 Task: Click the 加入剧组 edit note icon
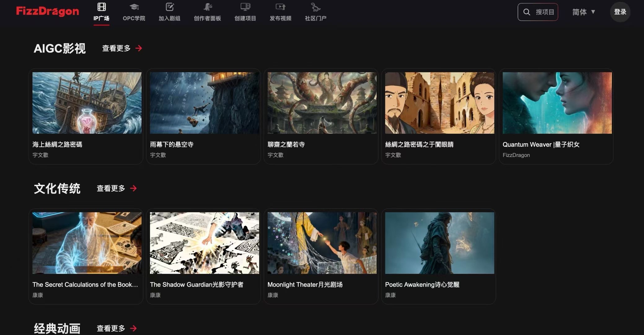click(x=169, y=7)
